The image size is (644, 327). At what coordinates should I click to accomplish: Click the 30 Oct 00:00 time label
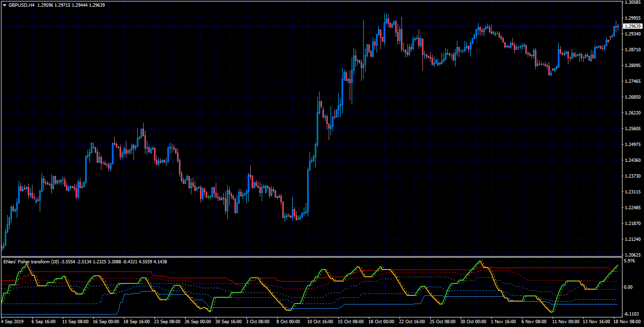[x=473, y=322]
